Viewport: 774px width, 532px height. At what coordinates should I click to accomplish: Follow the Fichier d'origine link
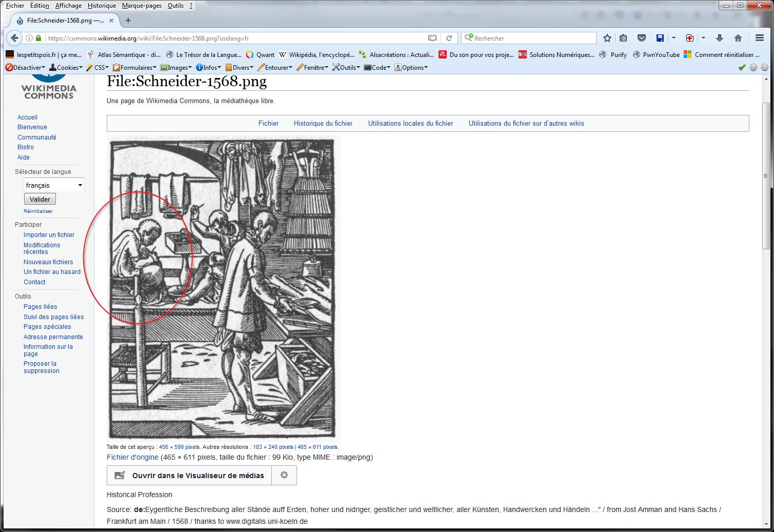[x=132, y=457]
